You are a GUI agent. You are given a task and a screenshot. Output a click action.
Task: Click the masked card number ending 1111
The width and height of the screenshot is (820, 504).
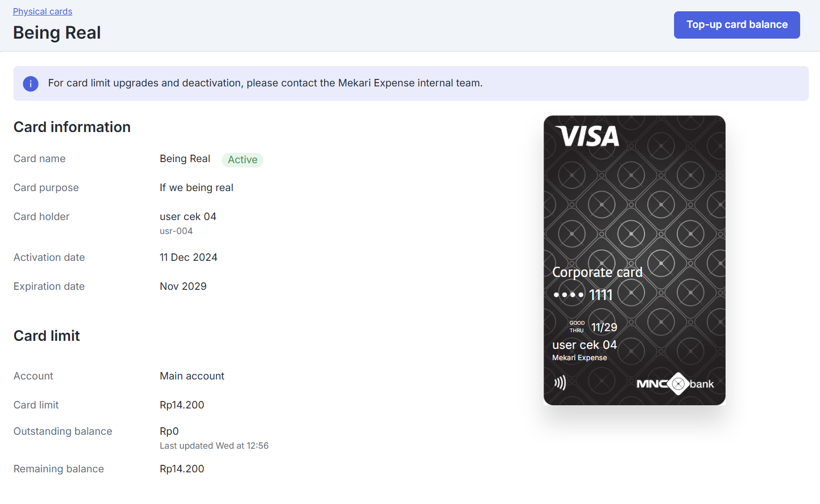coord(583,295)
